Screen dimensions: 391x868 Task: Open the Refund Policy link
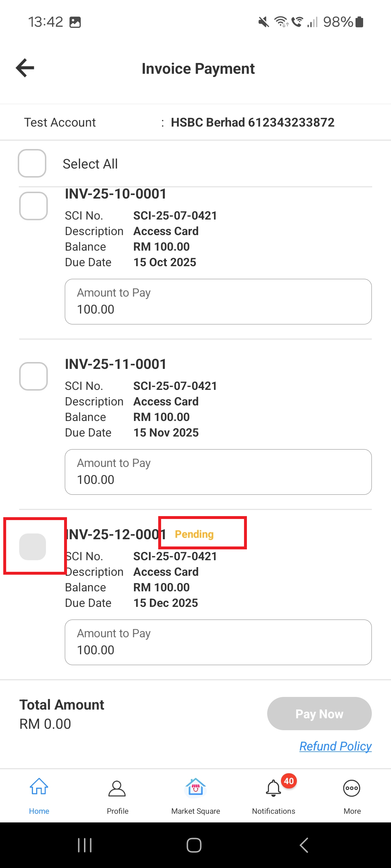335,746
